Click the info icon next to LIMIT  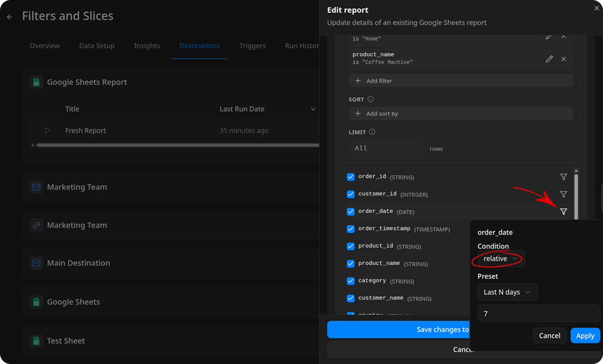[372, 132]
